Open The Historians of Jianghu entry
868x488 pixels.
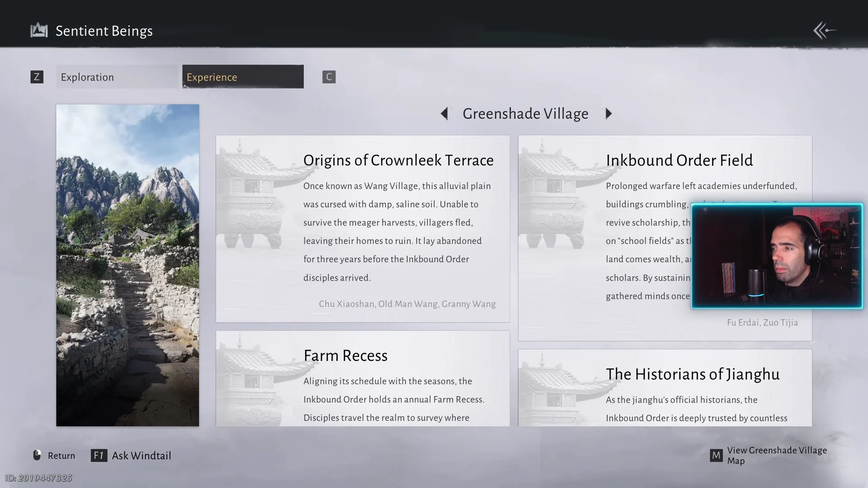[x=665, y=388]
